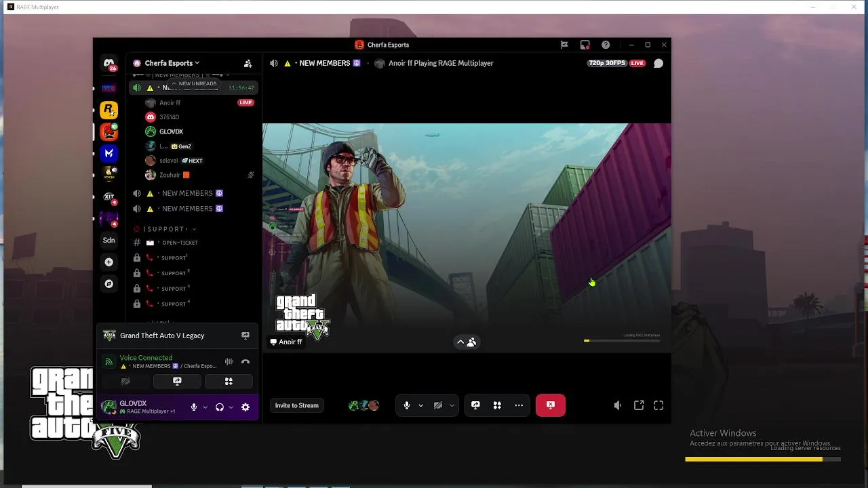Select user 375140 in voice list
Screen dimensions: 868x488
tap(169, 117)
